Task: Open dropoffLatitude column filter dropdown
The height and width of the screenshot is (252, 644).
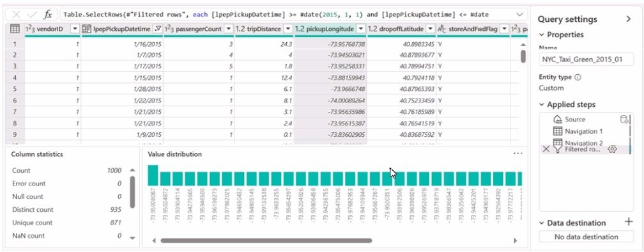Action: (x=430, y=29)
